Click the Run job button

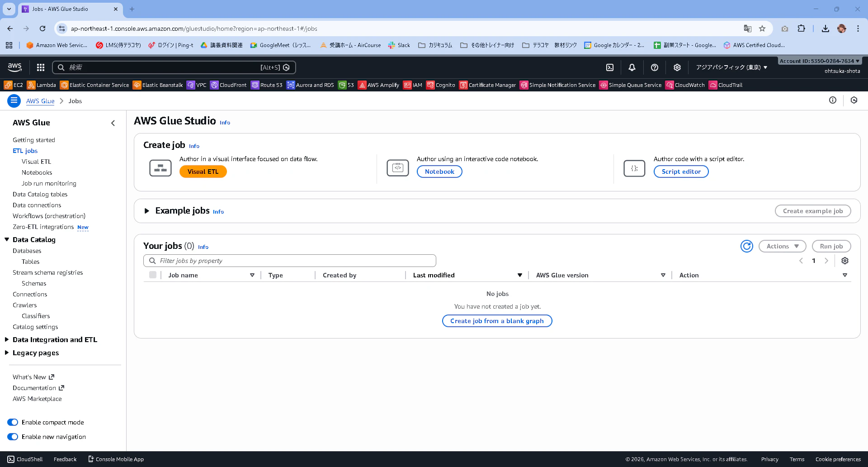click(x=831, y=246)
